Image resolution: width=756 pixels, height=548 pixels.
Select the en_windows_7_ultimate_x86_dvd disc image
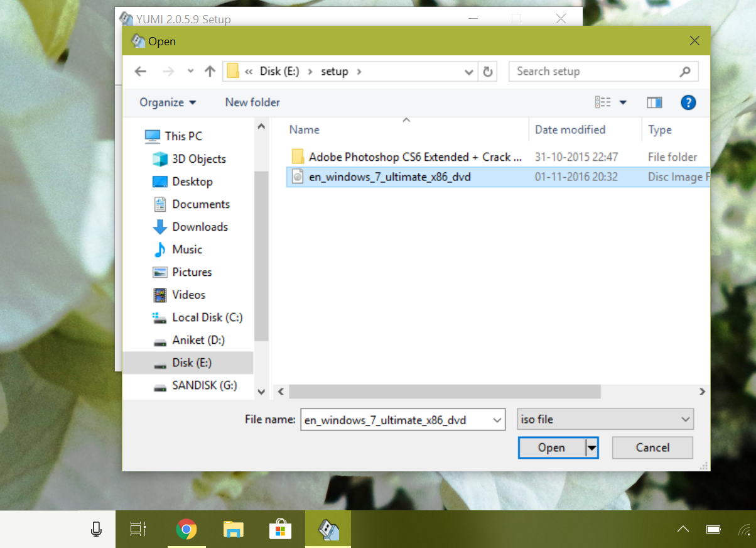click(x=386, y=177)
